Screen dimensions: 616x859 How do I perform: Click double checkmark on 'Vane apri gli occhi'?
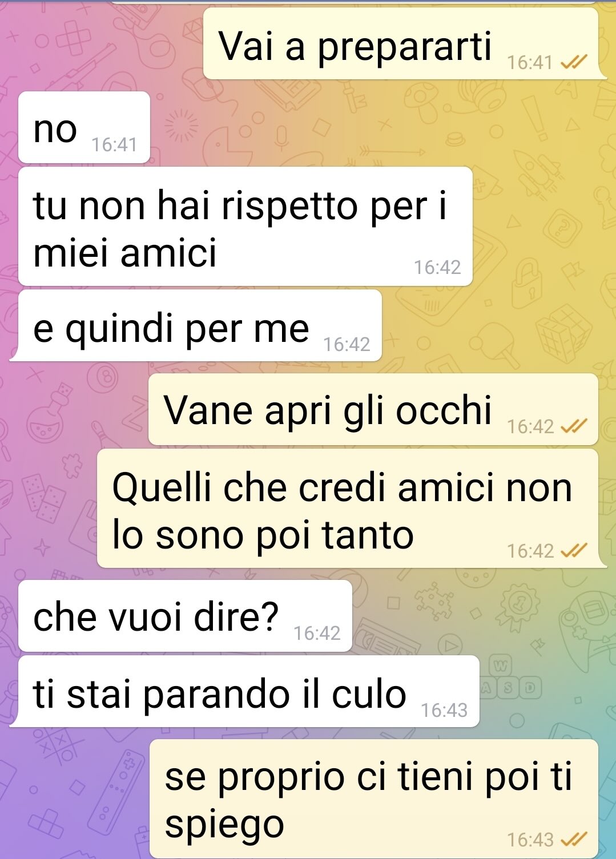574,426
